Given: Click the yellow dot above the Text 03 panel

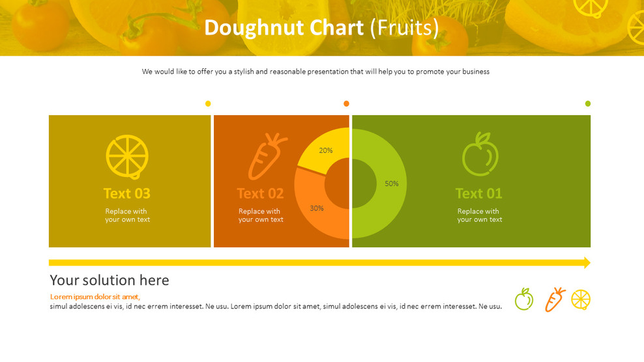Looking at the screenshot, I should click(208, 104).
